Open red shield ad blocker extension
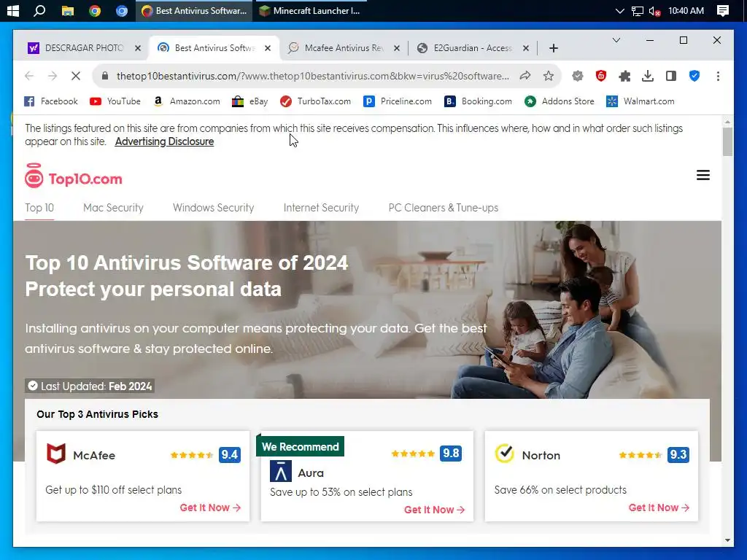This screenshot has height=560, width=747. point(601,76)
